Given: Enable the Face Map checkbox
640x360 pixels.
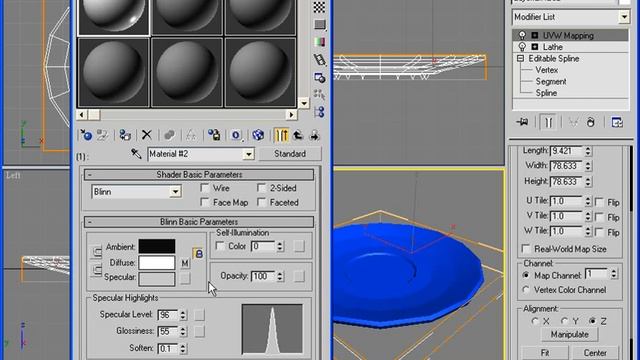Looking at the screenshot, I should pos(205,202).
